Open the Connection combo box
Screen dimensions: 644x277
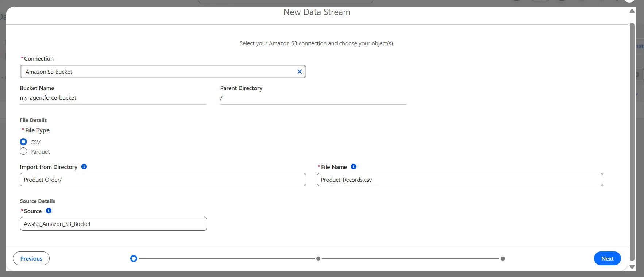(159, 72)
